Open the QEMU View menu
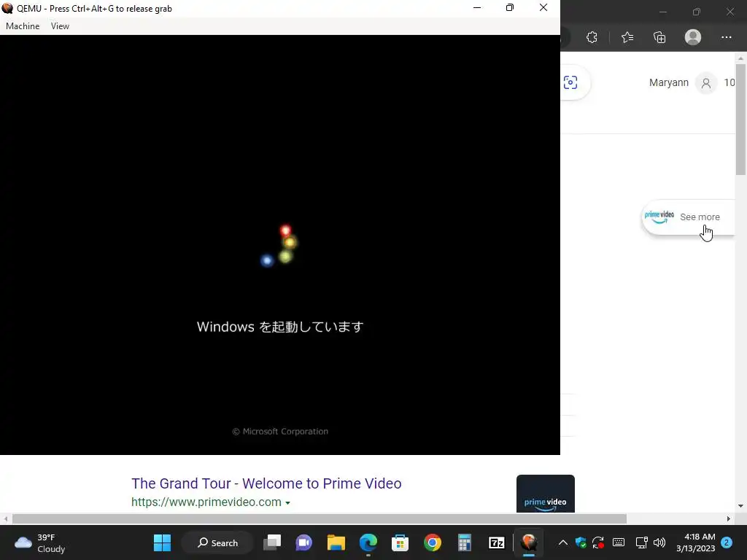The height and width of the screenshot is (560, 747). coord(60,26)
